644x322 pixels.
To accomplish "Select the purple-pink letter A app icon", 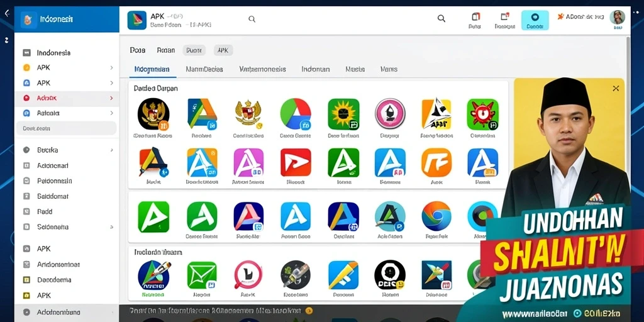I will [x=248, y=163].
